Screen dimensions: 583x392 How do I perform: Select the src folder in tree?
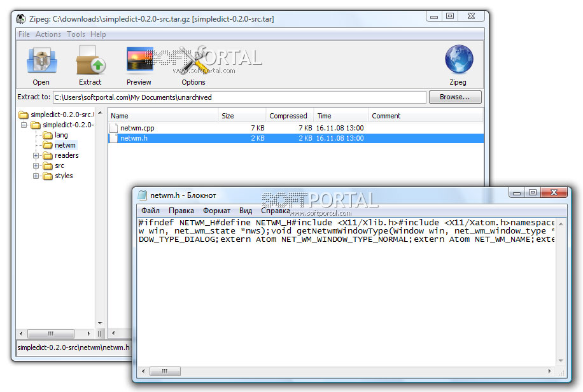tap(59, 166)
